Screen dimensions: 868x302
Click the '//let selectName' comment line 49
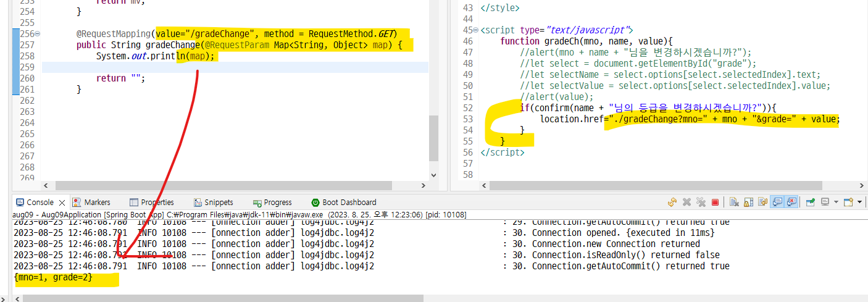[x=670, y=75]
